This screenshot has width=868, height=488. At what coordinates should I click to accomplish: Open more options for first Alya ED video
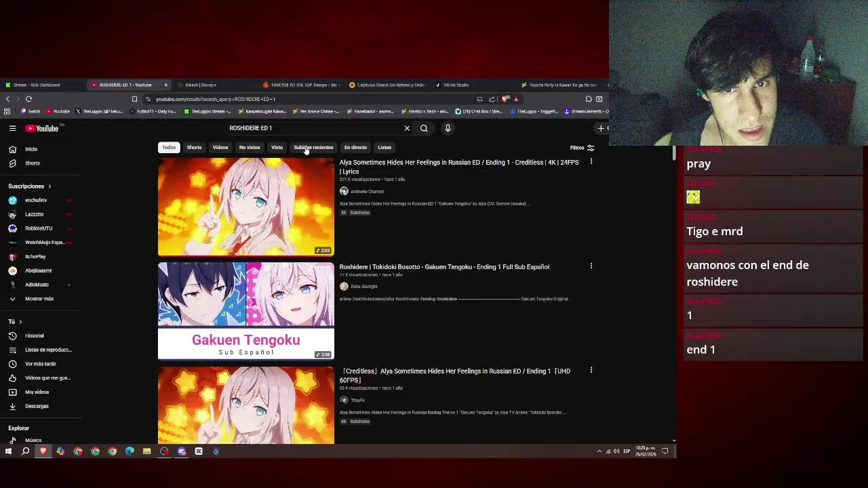point(591,161)
